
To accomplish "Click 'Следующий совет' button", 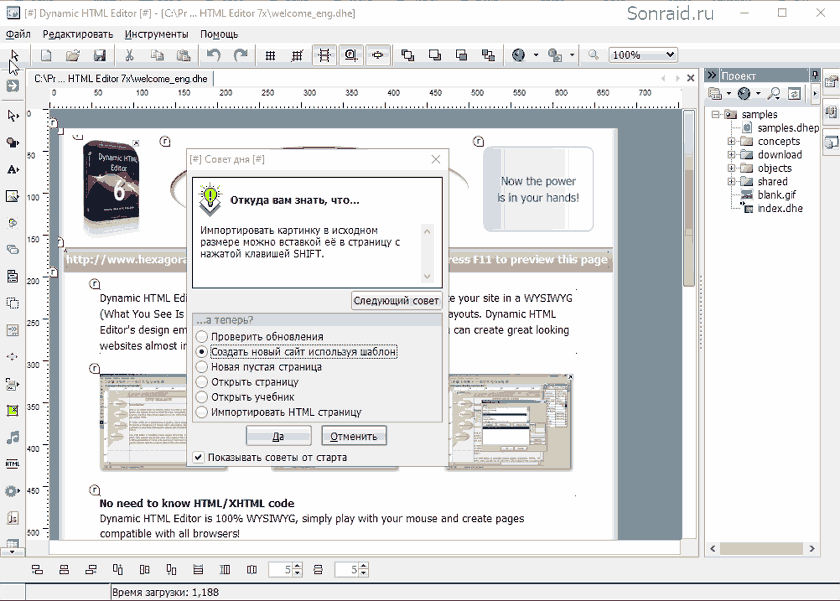I will point(396,300).
